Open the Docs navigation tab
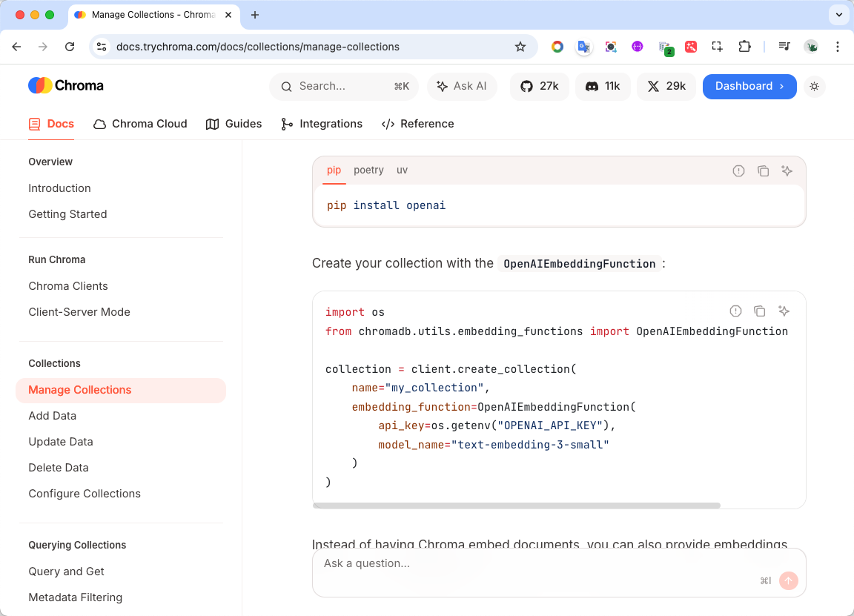Screen dimensions: 854x616 51,125
